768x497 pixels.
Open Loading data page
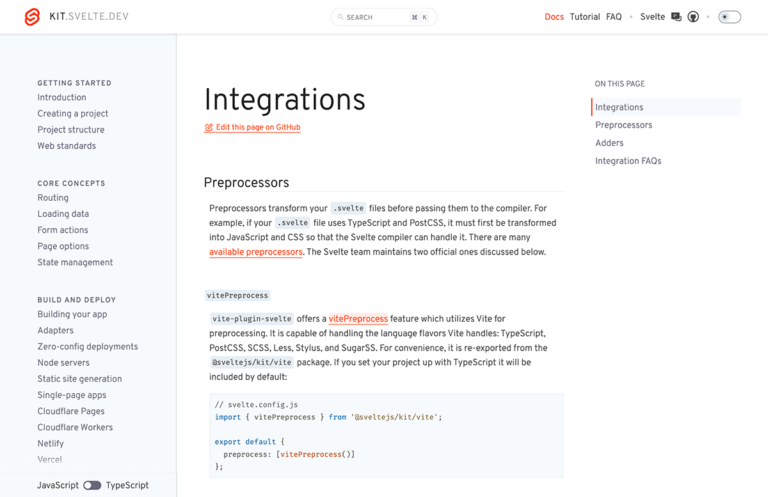tap(63, 214)
